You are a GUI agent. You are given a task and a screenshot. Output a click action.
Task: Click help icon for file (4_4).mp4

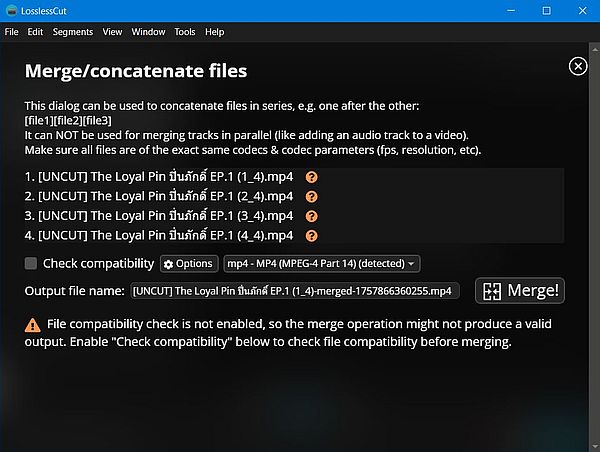[x=311, y=236]
